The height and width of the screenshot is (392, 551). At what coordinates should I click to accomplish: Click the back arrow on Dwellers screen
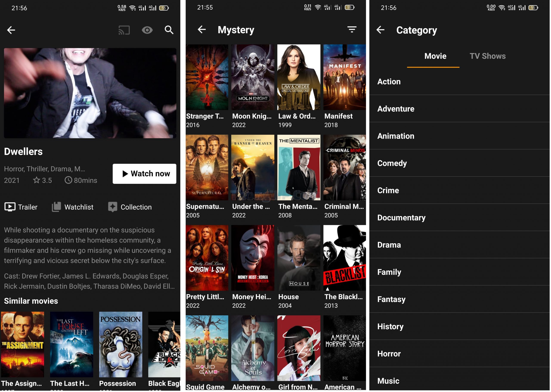(x=11, y=30)
